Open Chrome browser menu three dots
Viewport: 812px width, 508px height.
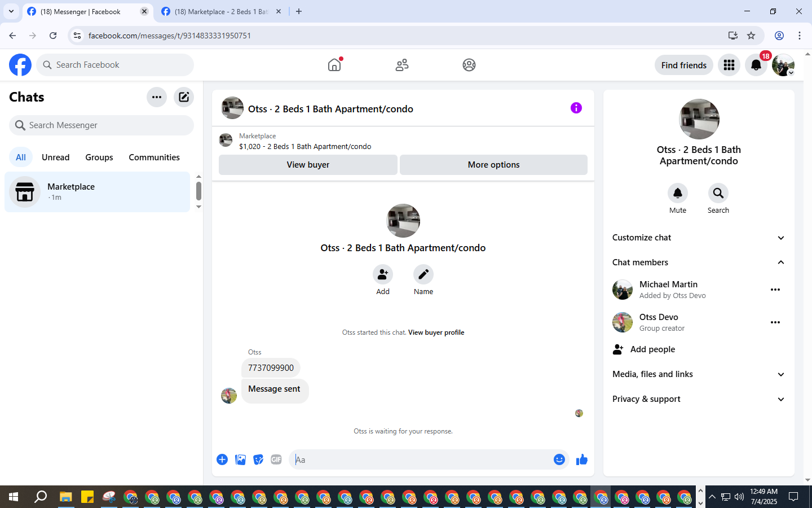click(800, 36)
